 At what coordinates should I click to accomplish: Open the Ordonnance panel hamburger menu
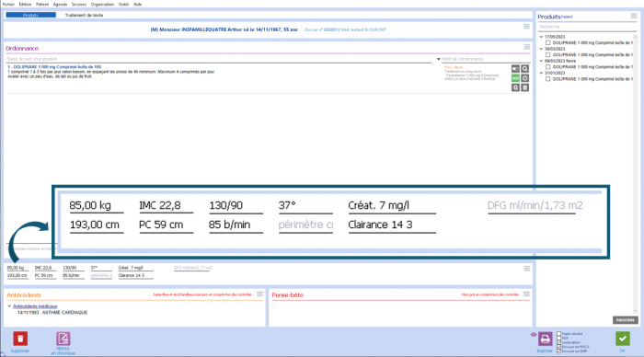tap(526, 47)
